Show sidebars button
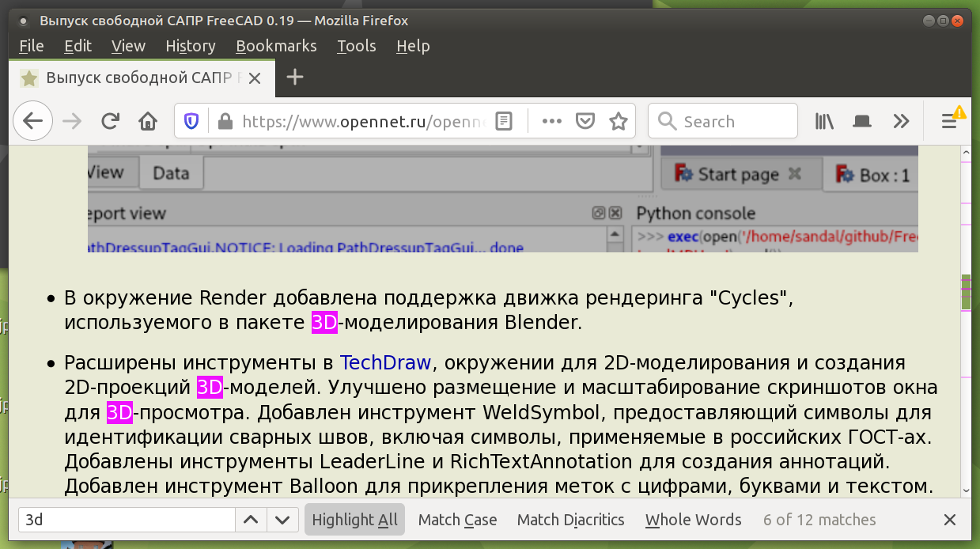The image size is (980, 549). coord(862,121)
